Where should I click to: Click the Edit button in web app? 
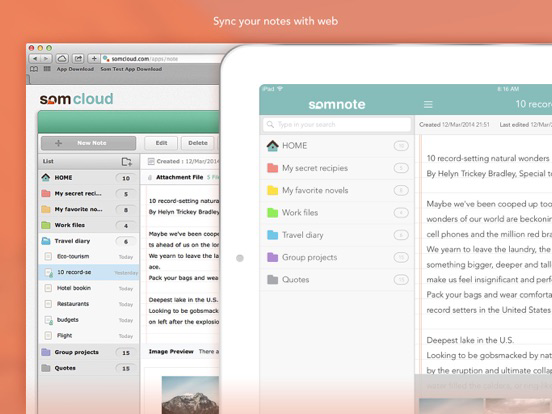coord(161,143)
